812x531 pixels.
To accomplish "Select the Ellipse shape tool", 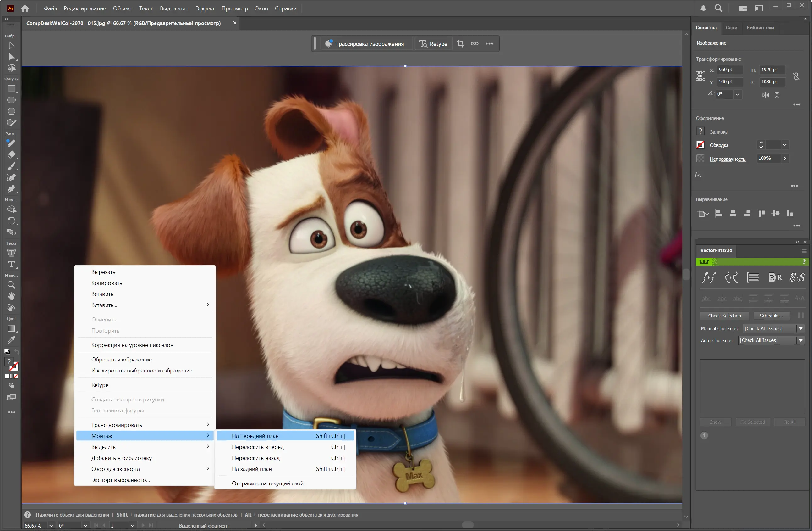I will [11, 100].
